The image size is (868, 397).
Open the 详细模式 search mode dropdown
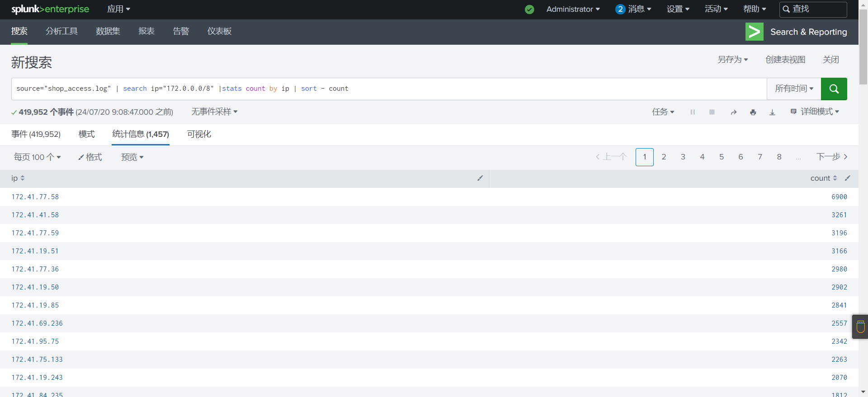point(815,112)
